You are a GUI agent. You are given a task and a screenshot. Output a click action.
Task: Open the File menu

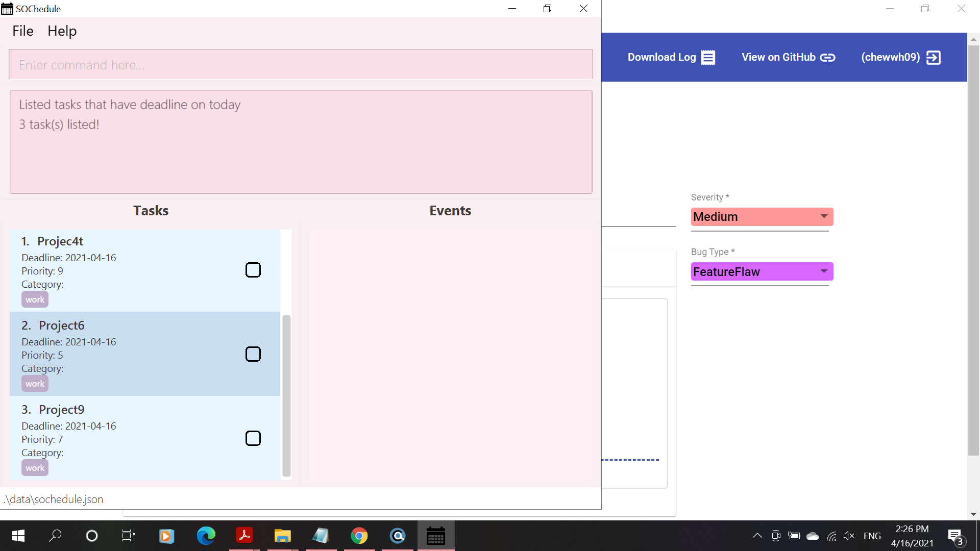click(x=23, y=31)
